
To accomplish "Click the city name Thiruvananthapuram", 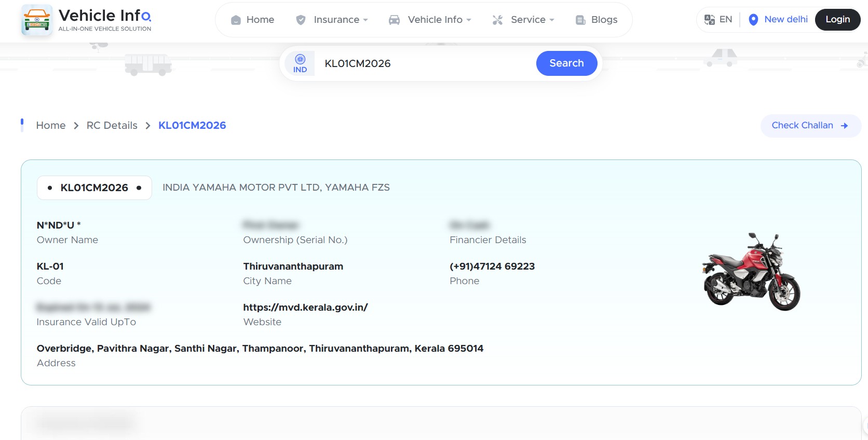I will [293, 266].
